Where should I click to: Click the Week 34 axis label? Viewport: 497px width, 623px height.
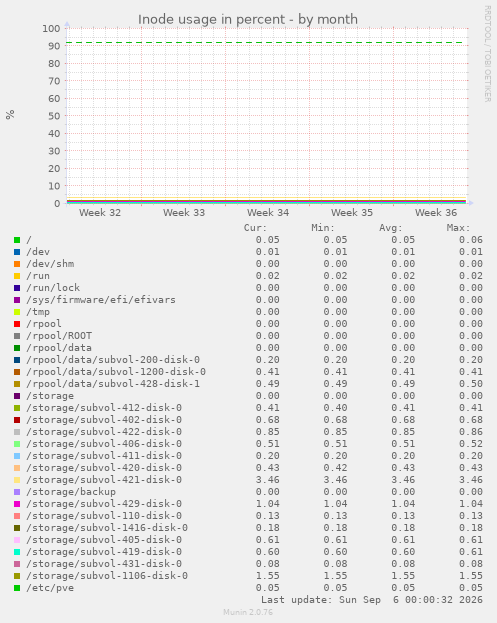tap(268, 213)
